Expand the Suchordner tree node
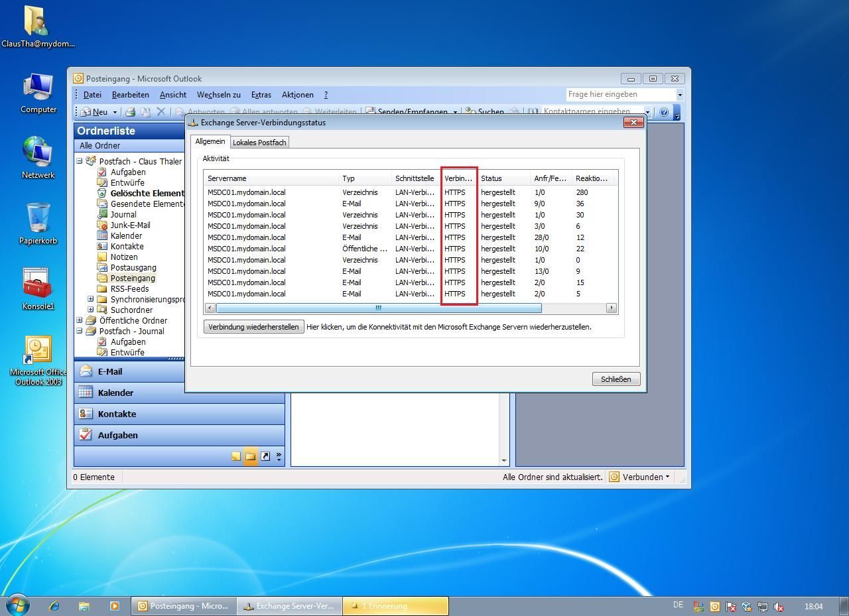 click(x=91, y=310)
